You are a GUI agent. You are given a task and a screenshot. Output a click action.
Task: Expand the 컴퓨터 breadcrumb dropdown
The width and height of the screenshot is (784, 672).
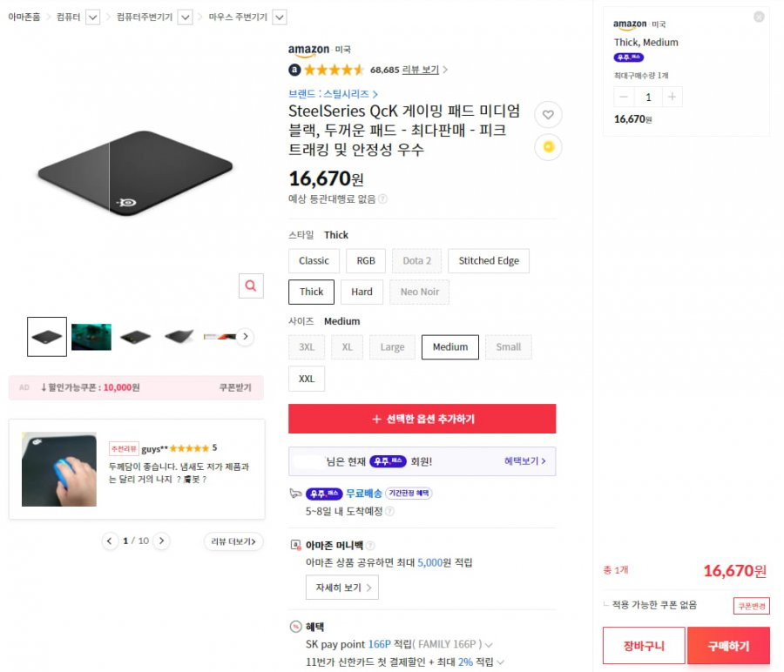[x=92, y=17]
